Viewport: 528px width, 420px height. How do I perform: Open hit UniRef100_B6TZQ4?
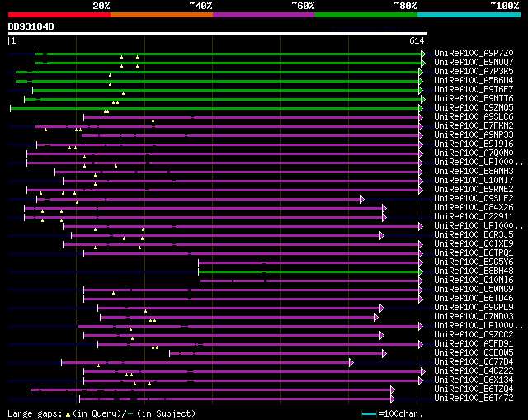tap(474, 389)
